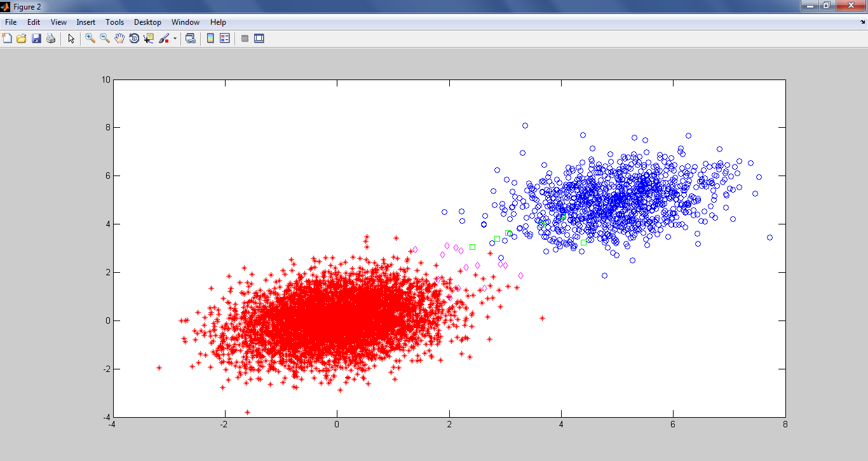Click the far-right blue circle near x=7.7
868x461 pixels.
pyautogui.click(x=770, y=237)
